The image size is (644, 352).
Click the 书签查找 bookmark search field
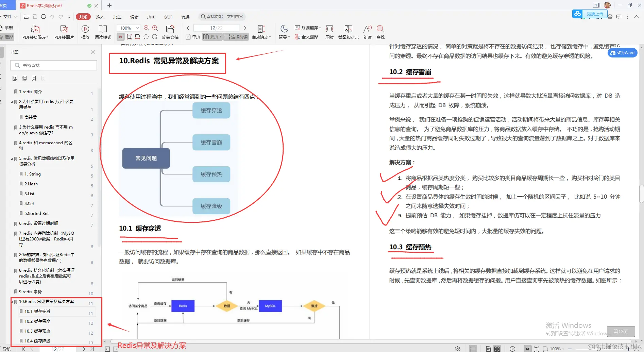pos(53,65)
